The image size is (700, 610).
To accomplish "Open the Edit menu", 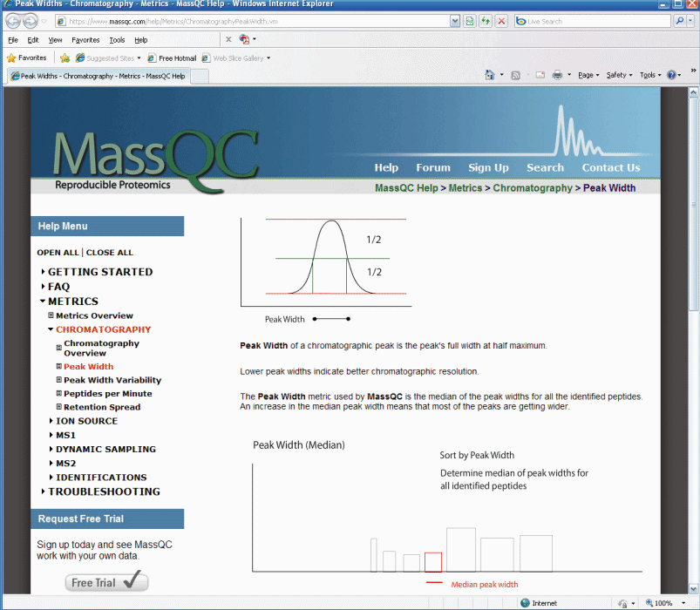I will pyautogui.click(x=33, y=40).
